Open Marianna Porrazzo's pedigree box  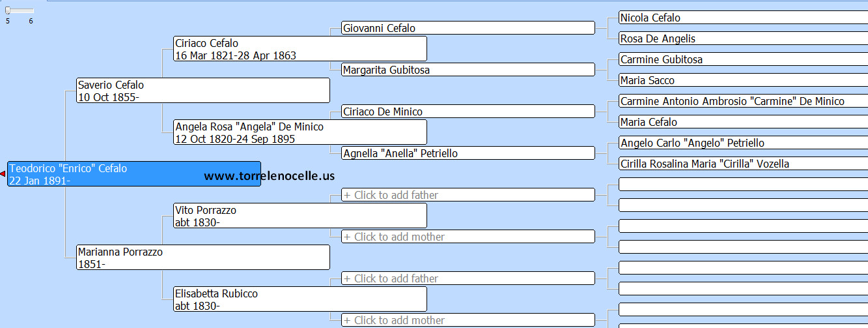[203, 258]
